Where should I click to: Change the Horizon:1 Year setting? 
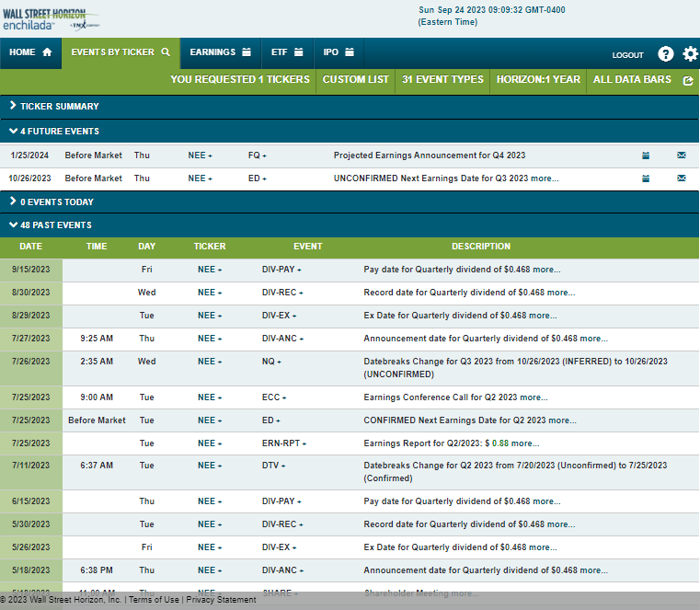(x=538, y=80)
